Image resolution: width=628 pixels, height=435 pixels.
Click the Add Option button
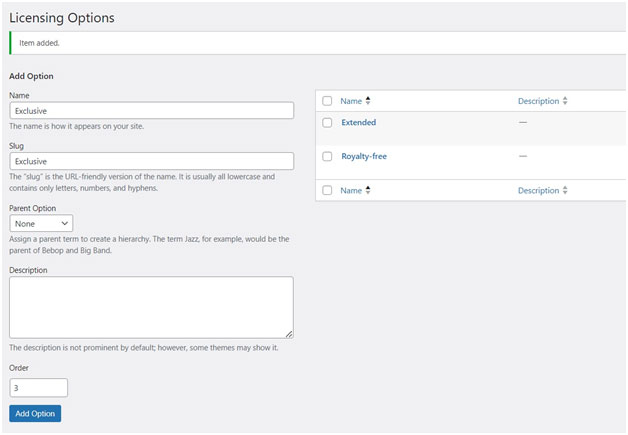point(35,413)
